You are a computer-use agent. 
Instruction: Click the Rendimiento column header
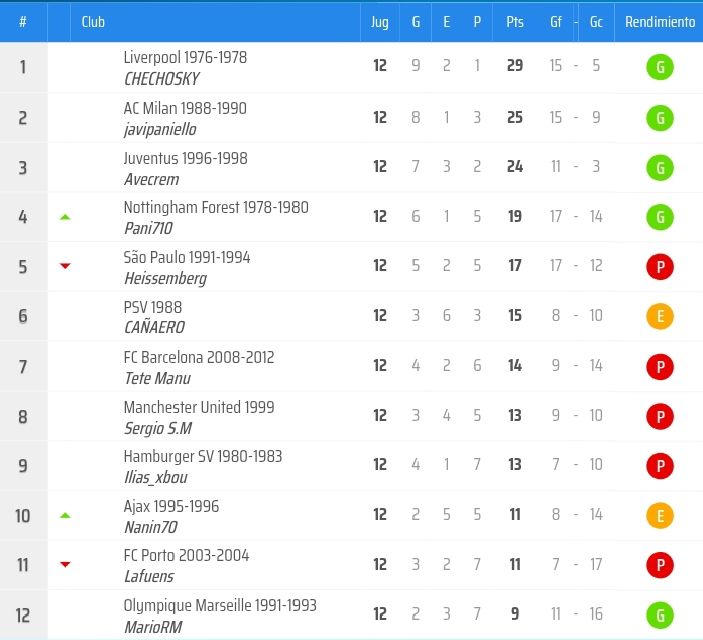[x=659, y=22]
